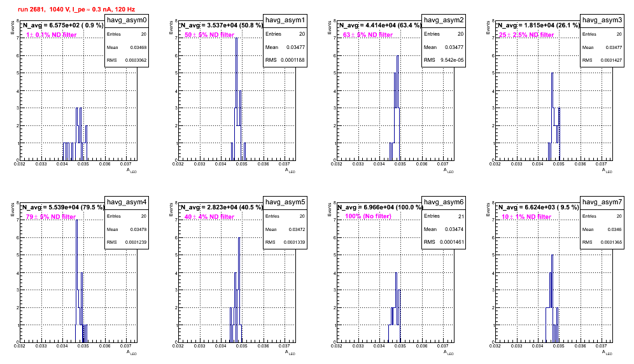This screenshot has height=364, width=634.
Task: Click RMS 9.542e-05 in havg_asym2 stats
Action: coord(444,60)
